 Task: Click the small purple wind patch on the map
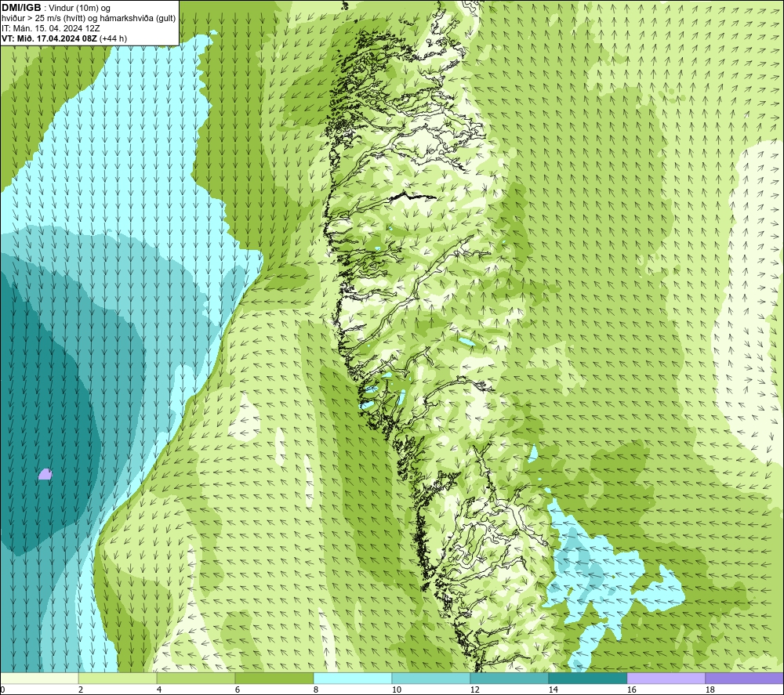coord(45,474)
